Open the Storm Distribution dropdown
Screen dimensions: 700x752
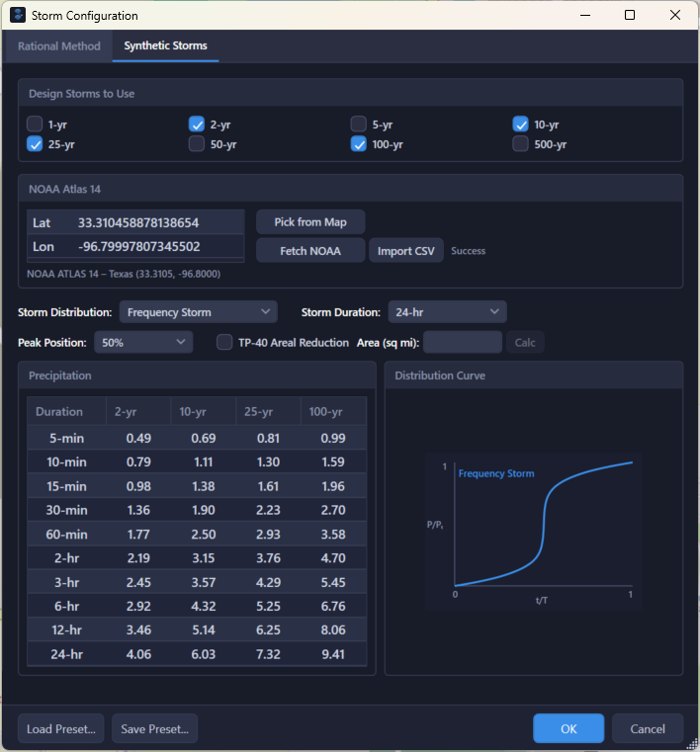coord(198,312)
